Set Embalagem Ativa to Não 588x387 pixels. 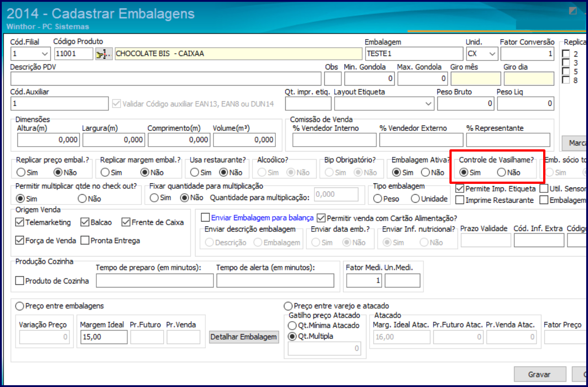pos(425,173)
